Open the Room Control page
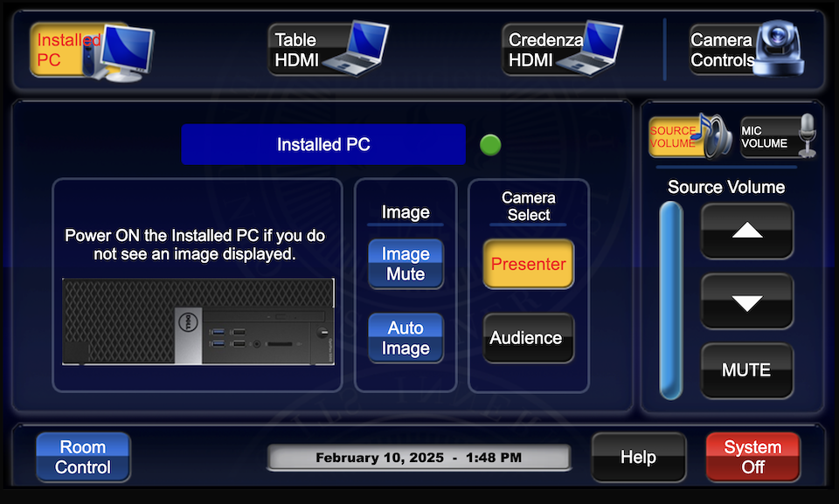 83,457
